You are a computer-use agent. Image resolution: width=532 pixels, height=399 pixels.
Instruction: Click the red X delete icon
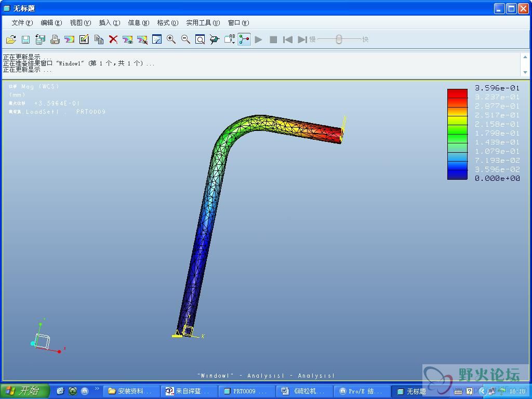113,39
